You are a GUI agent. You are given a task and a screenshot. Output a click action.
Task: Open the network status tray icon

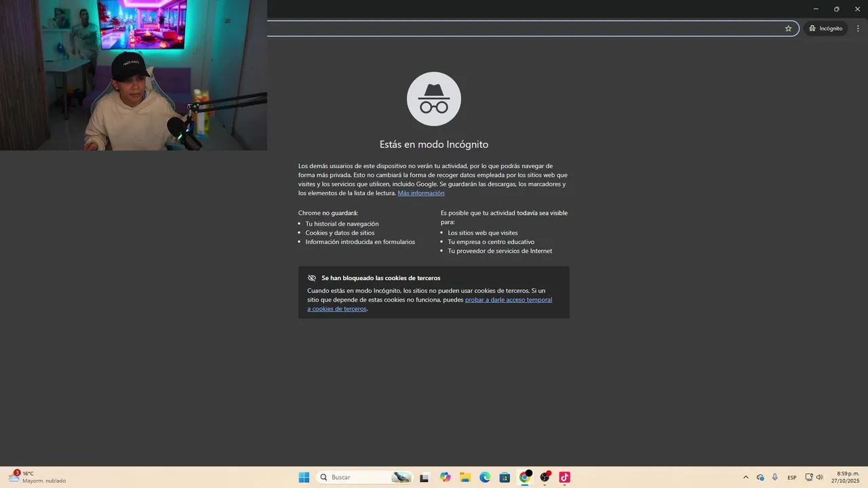click(x=809, y=477)
